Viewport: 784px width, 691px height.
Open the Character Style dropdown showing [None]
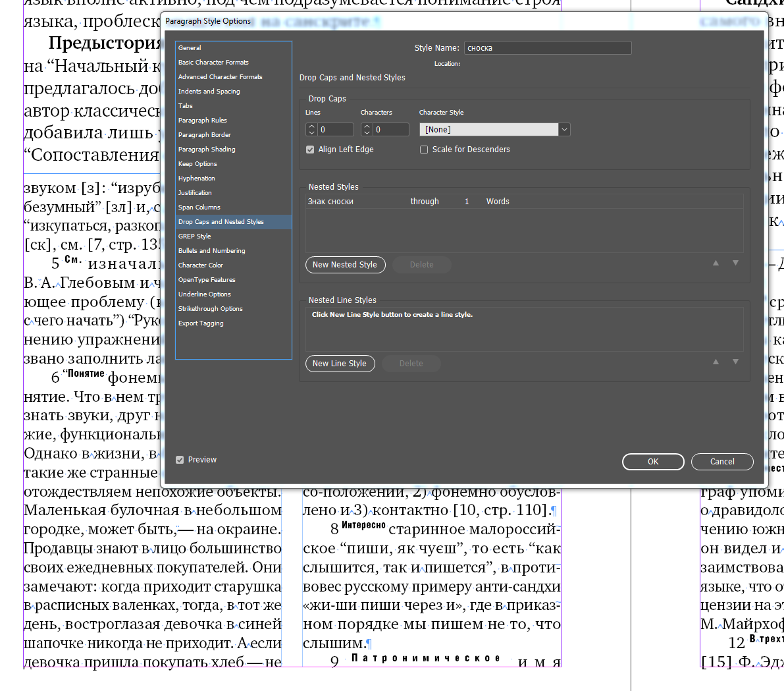pos(564,129)
